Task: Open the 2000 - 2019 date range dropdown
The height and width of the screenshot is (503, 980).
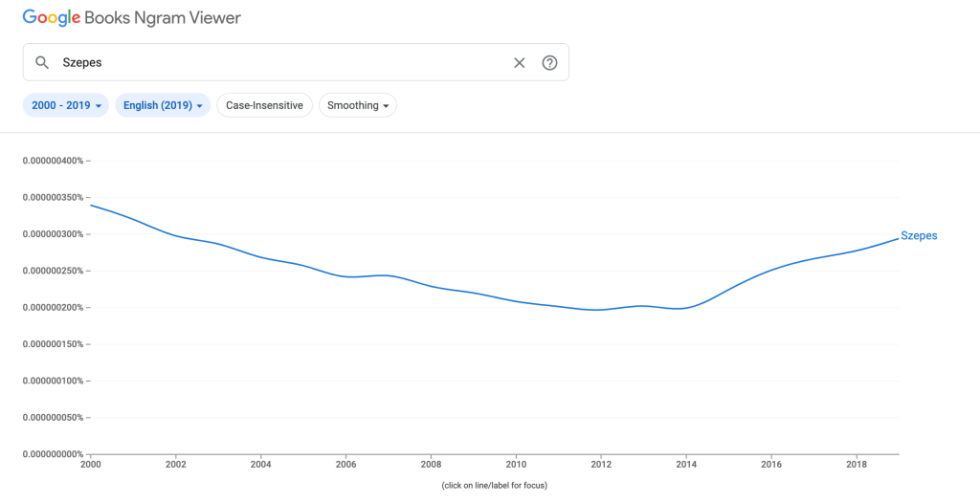Action: [x=67, y=105]
